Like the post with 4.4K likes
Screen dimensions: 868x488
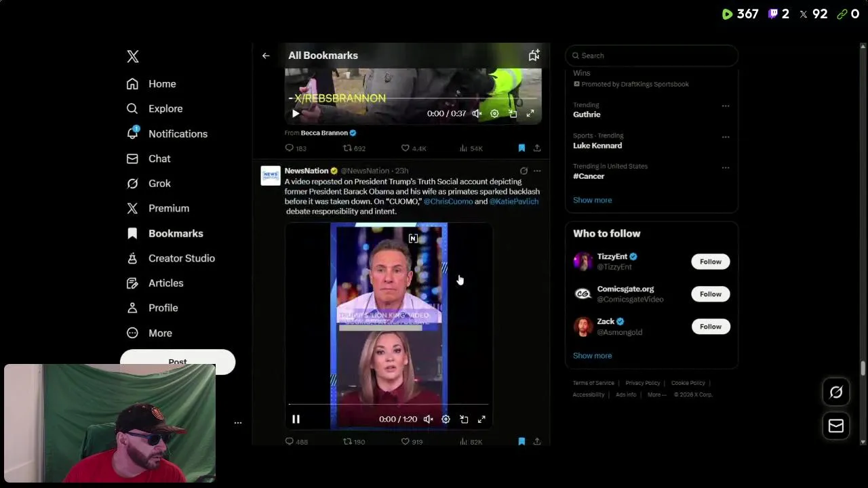[x=413, y=148]
